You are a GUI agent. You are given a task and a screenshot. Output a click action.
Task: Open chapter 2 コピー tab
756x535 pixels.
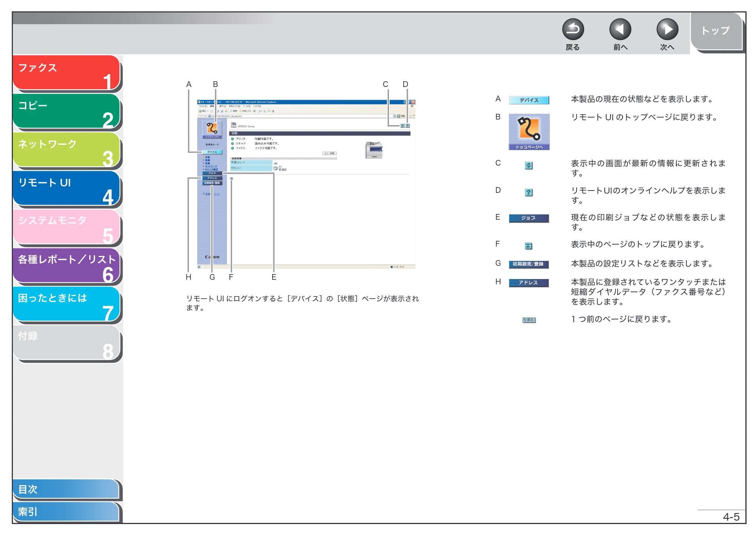[67, 112]
